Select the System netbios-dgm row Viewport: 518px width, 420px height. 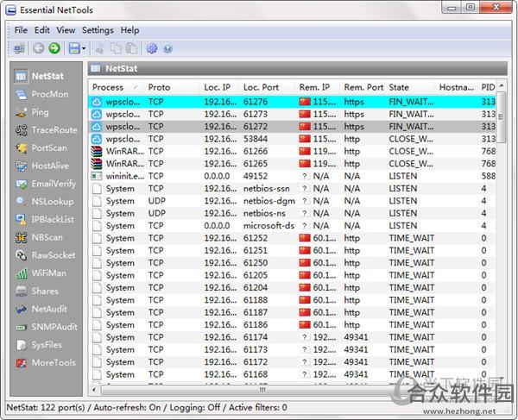292,201
